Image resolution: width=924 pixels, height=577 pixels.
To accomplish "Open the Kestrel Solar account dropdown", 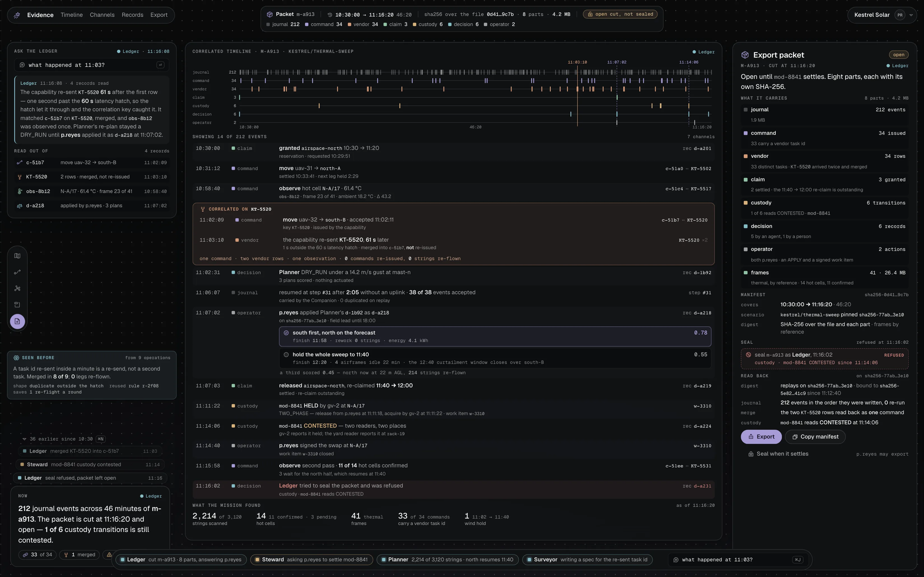I will coord(882,15).
